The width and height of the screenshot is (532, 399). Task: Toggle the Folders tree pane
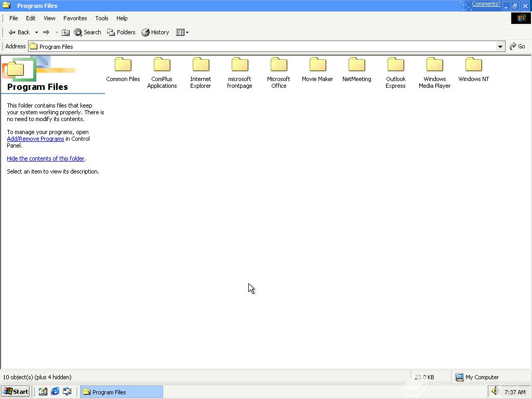121,32
